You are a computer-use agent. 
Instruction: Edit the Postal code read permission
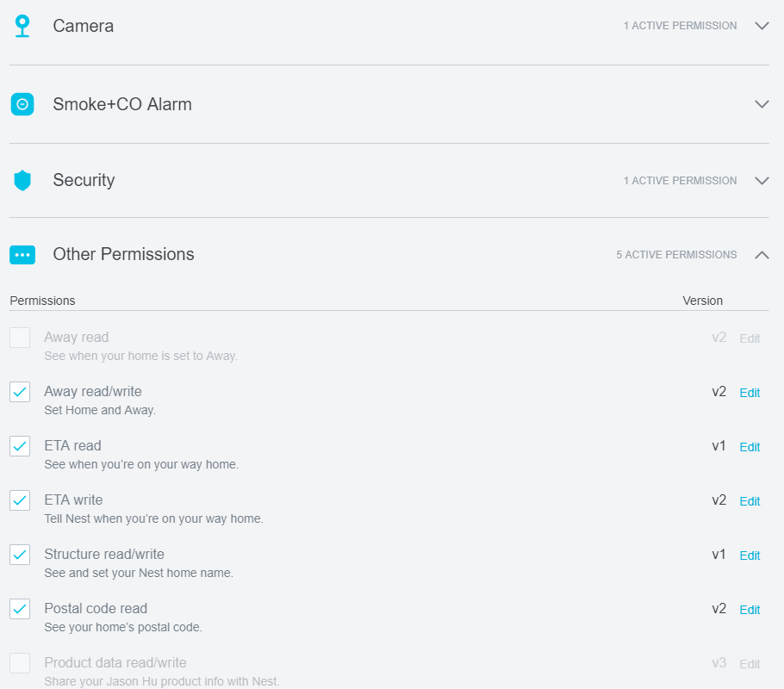(750, 610)
